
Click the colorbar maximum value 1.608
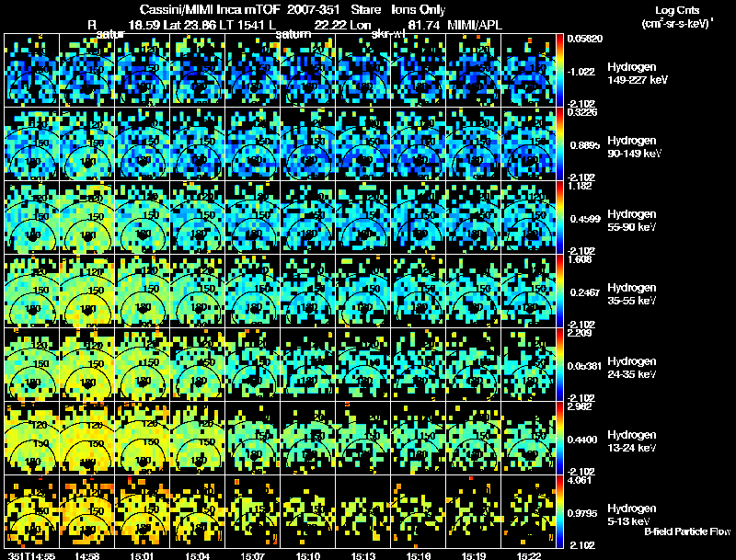pos(580,260)
